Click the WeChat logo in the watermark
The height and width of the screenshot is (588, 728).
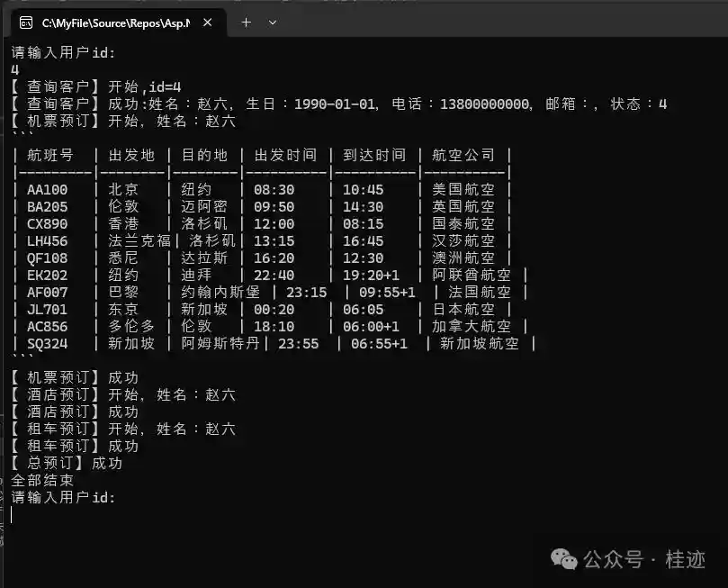[x=564, y=559]
